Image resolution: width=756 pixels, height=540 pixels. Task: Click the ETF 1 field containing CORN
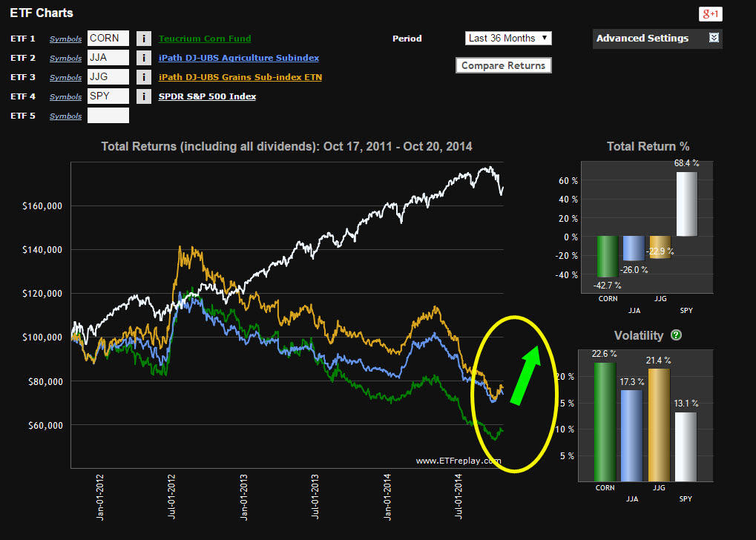[x=108, y=39]
